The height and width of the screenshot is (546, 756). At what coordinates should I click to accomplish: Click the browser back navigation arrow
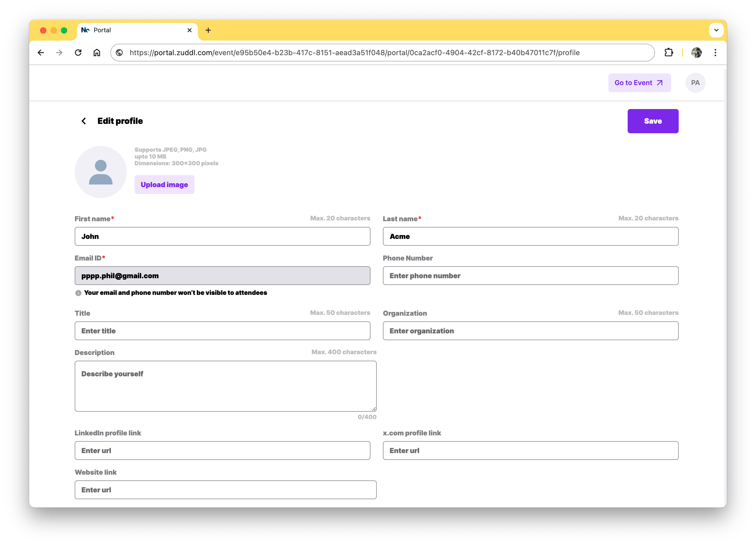(41, 53)
